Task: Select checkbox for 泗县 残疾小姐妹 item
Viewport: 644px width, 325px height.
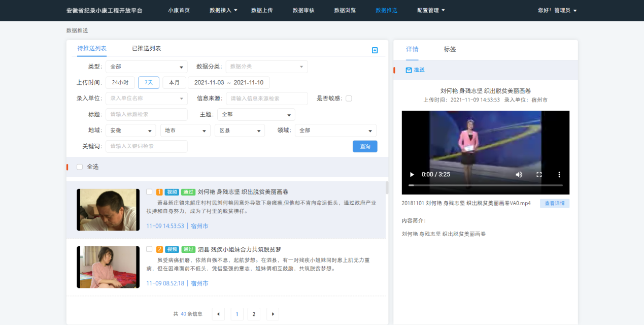Action: pos(149,249)
